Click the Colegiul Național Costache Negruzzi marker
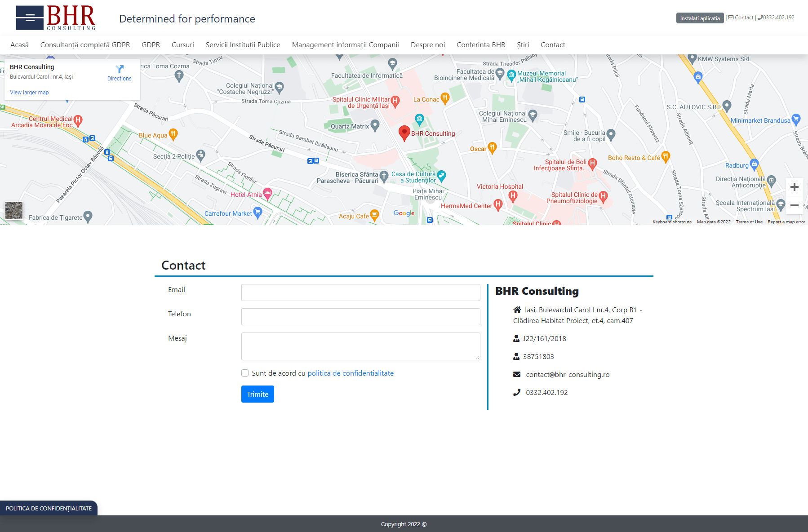Screen dimensions: 808x532 click(x=279, y=87)
